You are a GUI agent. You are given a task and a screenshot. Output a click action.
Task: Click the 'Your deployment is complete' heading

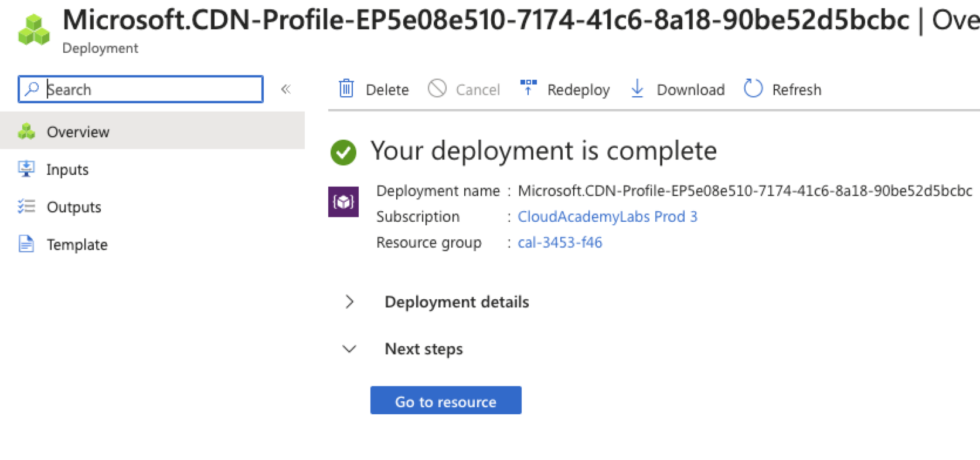pyautogui.click(x=543, y=151)
